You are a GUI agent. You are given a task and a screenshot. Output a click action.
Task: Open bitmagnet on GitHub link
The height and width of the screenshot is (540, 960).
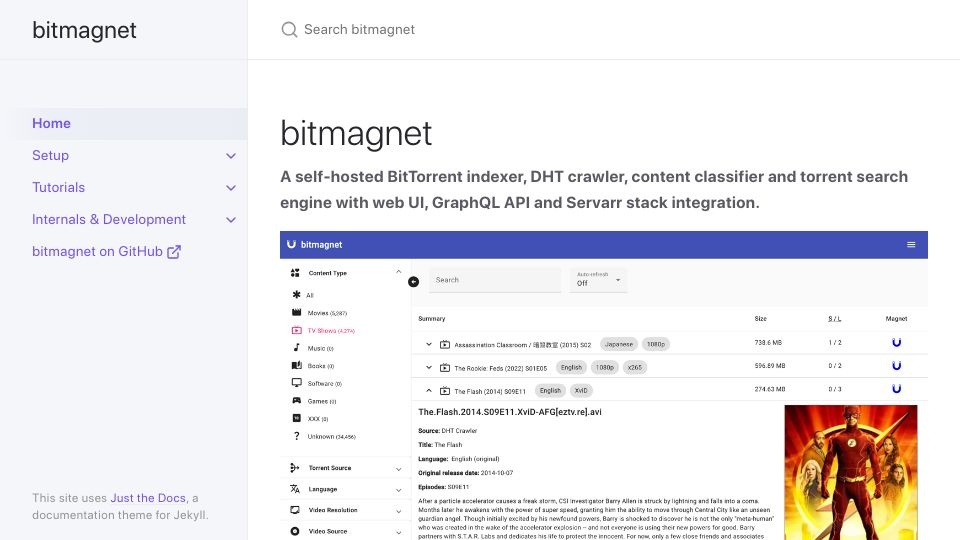tap(106, 251)
